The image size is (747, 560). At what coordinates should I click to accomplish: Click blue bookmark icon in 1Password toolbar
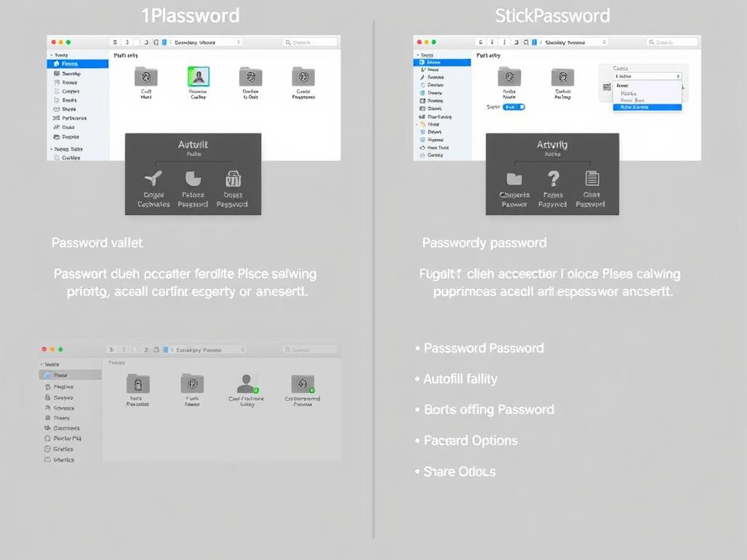click(164, 42)
